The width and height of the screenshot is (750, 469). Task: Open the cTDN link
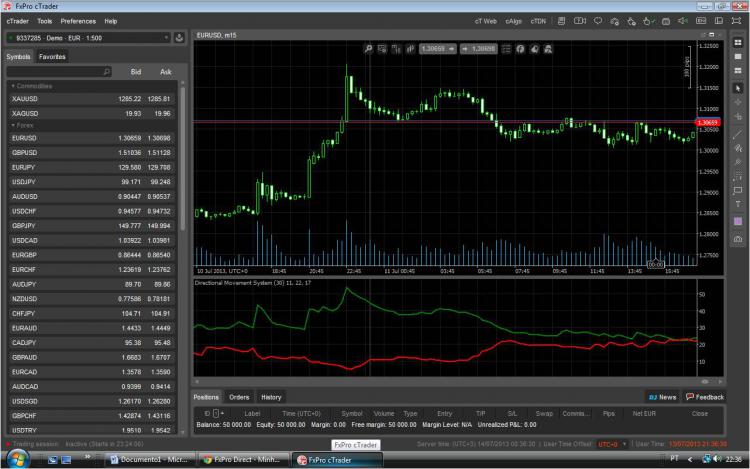point(538,21)
